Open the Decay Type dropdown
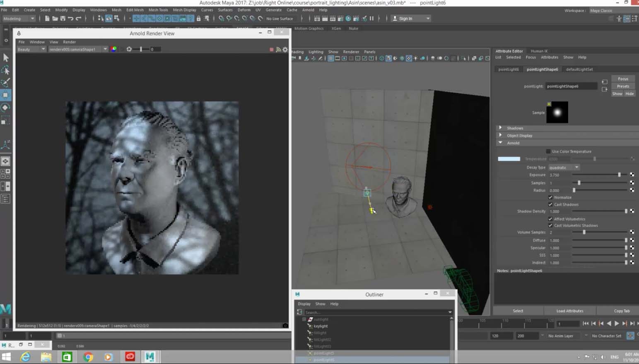639x364 pixels. pos(564,168)
